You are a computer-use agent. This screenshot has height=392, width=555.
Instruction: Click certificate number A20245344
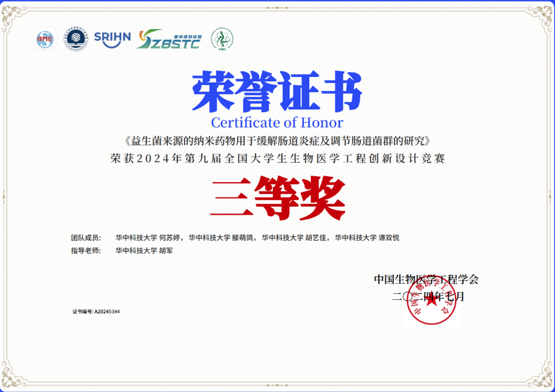(107, 312)
